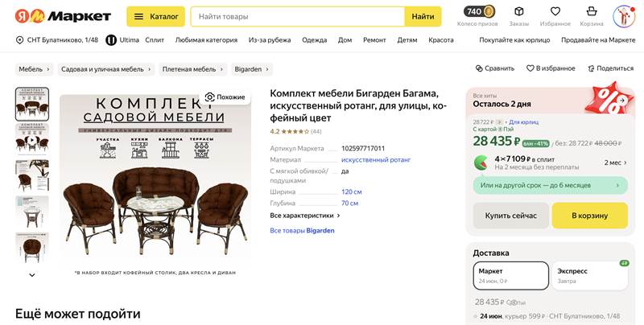Open the Корзина cart icon
This screenshot has width=644, height=325.
point(592,11)
